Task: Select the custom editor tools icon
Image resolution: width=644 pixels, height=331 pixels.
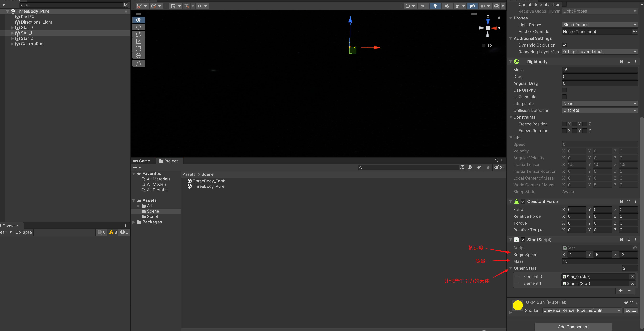Action: (x=139, y=63)
